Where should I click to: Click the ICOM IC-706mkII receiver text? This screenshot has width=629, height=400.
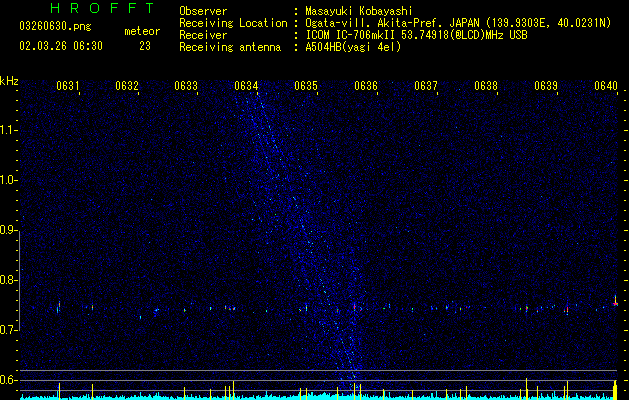pos(416,35)
